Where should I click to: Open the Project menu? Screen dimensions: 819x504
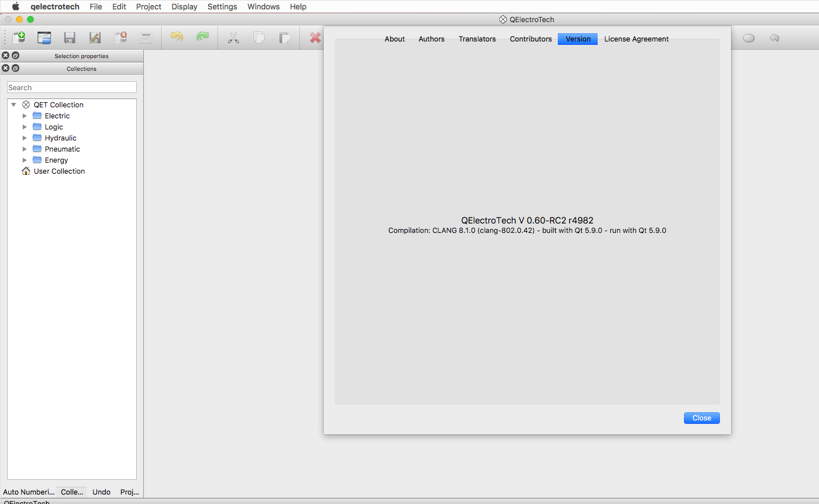148,7
